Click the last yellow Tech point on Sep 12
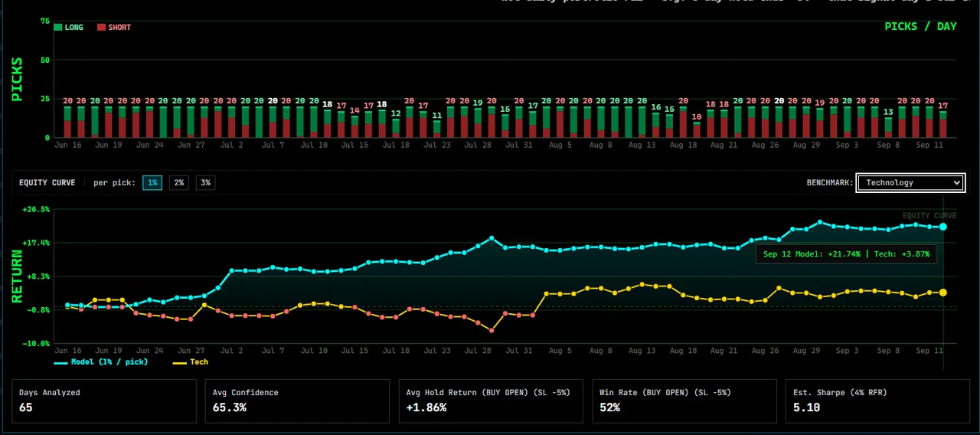980x435 pixels. click(943, 293)
